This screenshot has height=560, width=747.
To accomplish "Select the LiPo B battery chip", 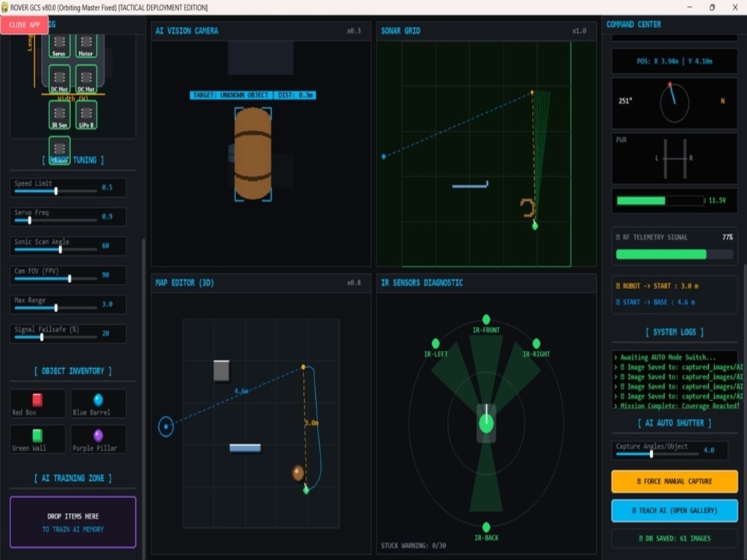I will [x=86, y=115].
